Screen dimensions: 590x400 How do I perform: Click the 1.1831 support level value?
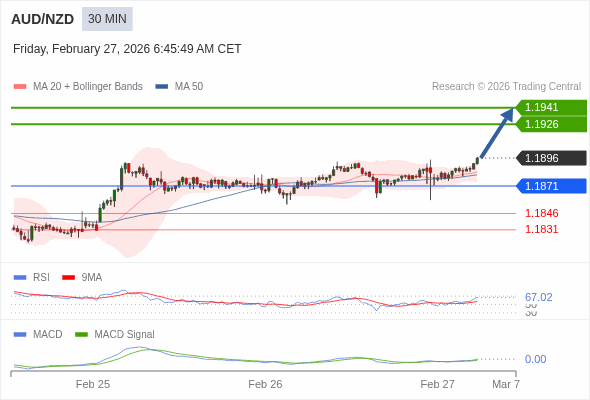pos(541,229)
